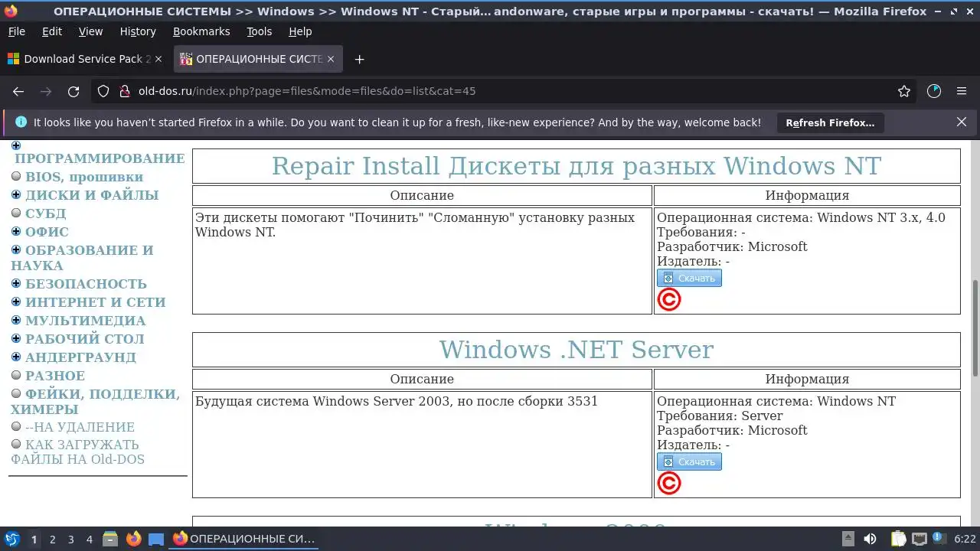Screen dimensions: 980x551
Task: Show tracking protection shield info
Action: (x=104, y=91)
